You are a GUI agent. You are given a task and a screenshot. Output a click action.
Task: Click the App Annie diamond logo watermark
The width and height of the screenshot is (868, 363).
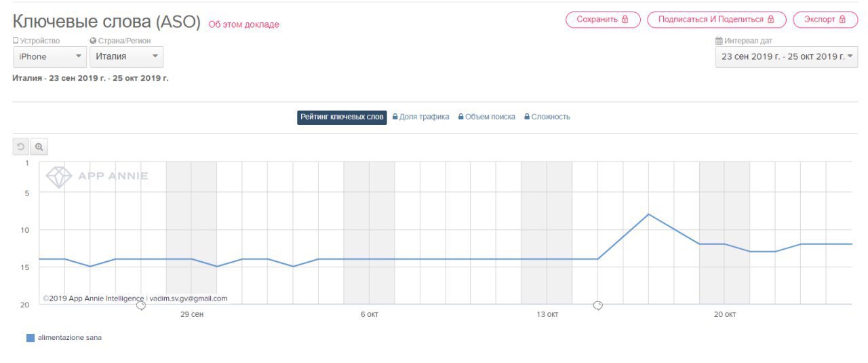[58, 177]
